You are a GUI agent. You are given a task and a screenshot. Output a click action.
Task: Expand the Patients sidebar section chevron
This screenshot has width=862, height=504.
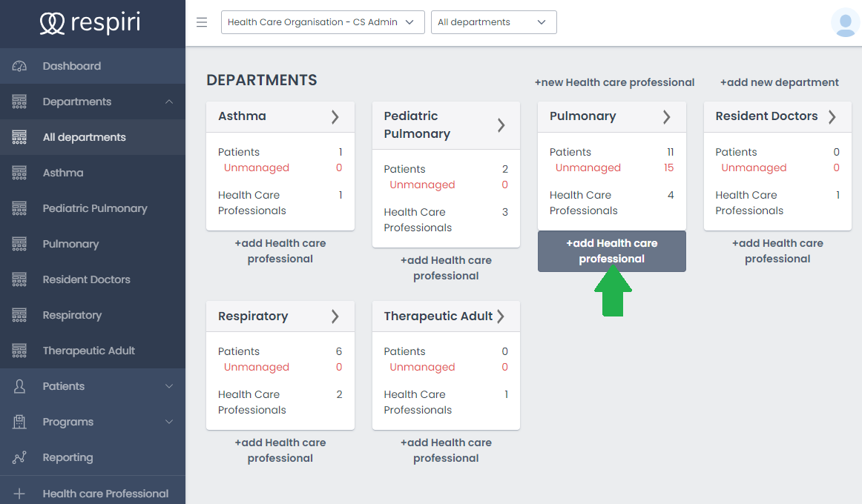point(169,386)
